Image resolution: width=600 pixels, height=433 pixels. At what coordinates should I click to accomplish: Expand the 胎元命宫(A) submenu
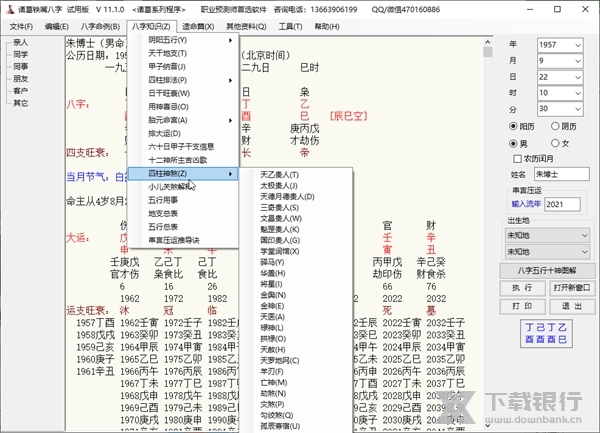coord(183,120)
